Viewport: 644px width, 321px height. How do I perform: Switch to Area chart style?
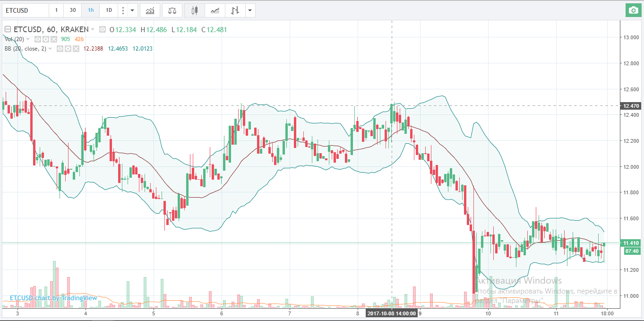tap(215, 10)
